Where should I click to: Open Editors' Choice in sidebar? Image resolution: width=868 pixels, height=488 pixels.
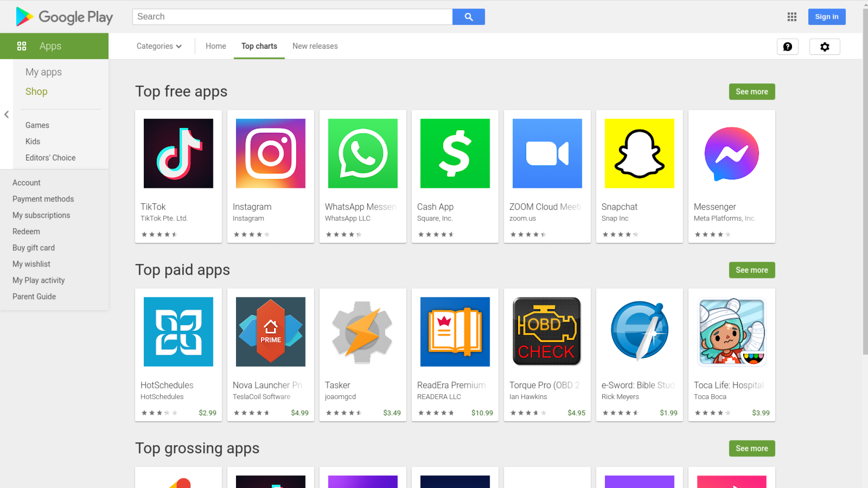(x=50, y=158)
